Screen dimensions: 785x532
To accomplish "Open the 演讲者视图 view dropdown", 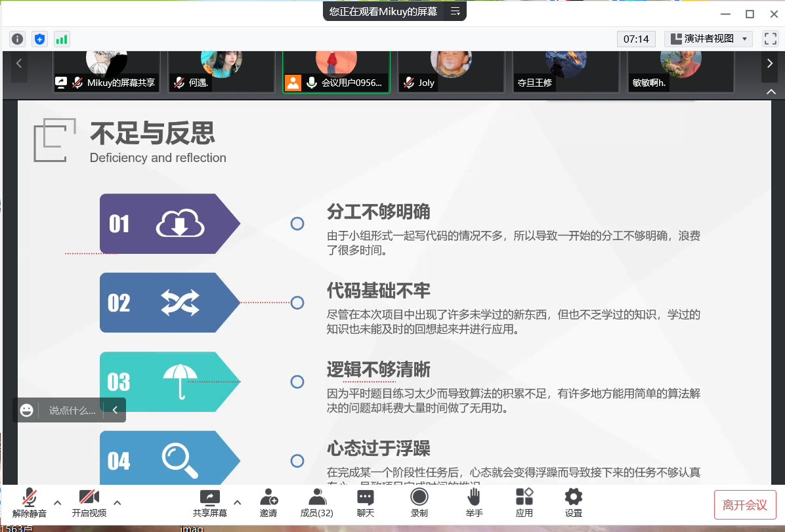I will tap(709, 39).
